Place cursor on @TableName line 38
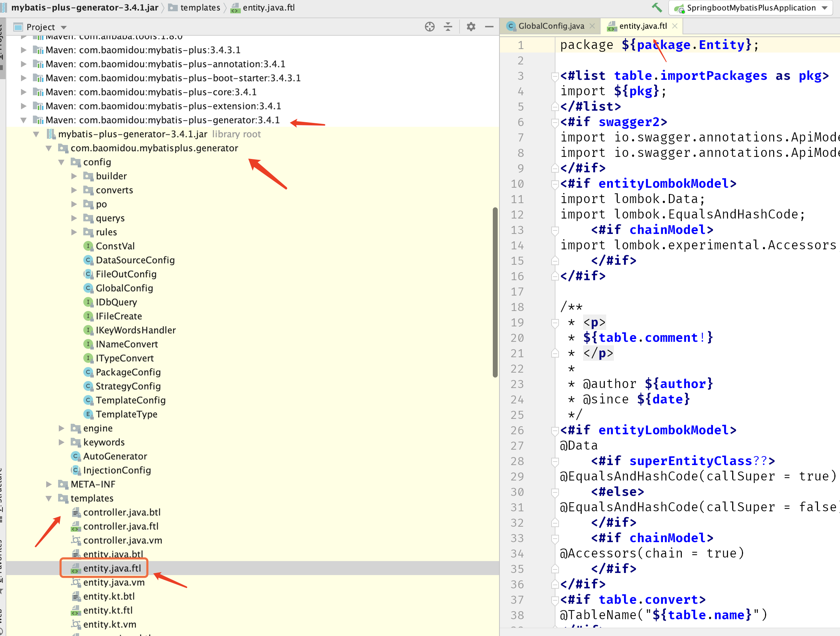This screenshot has width=840, height=636. tap(664, 615)
